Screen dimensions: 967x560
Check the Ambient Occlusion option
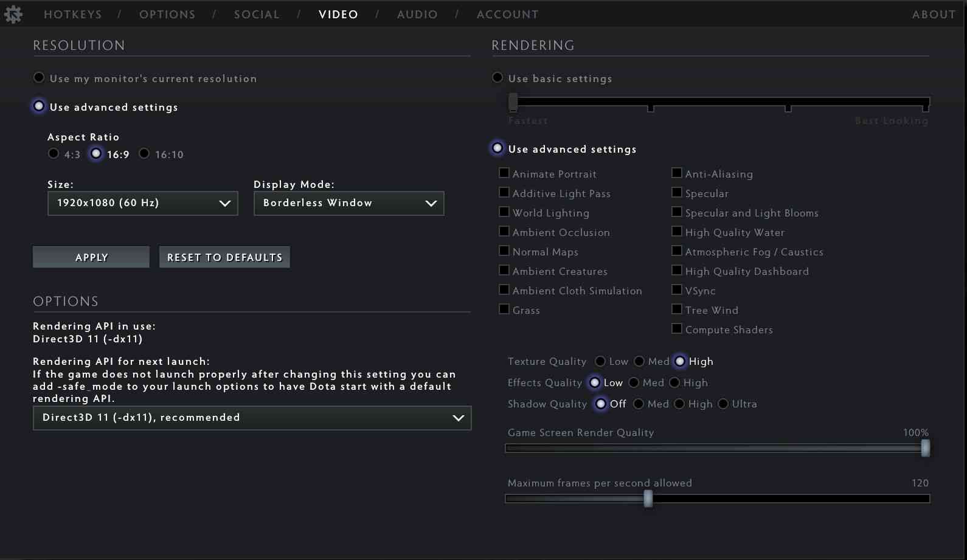[504, 232]
